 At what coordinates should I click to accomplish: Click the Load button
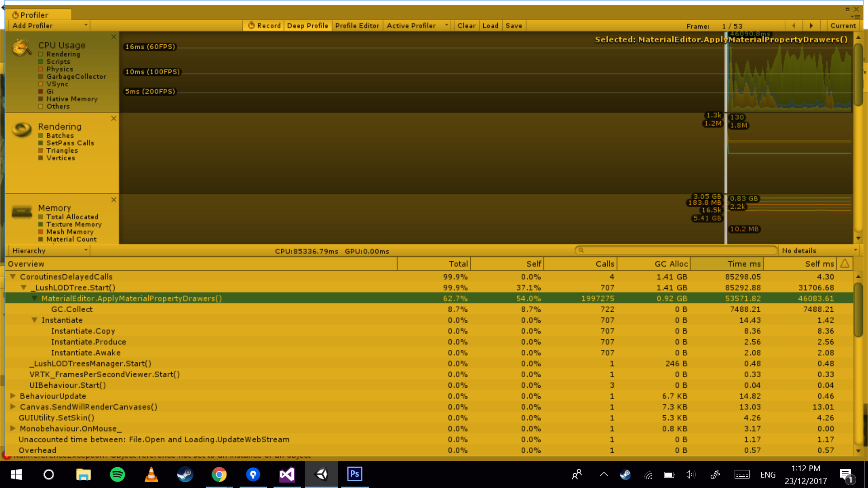click(x=490, y=26)
